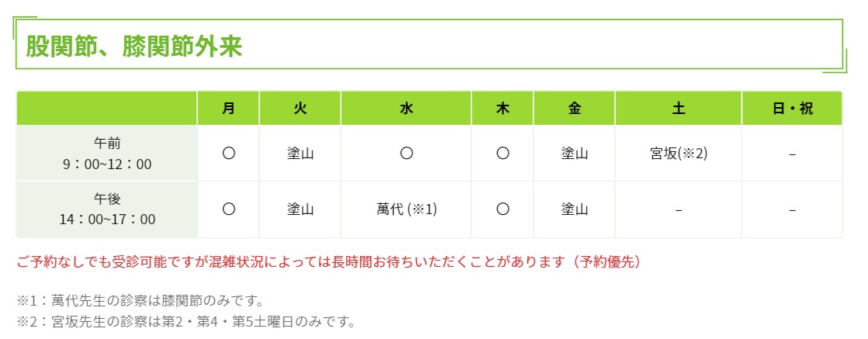This screenshot has width=868, height=339.
Task: Select the 水 column header
Action: (406, 109)
